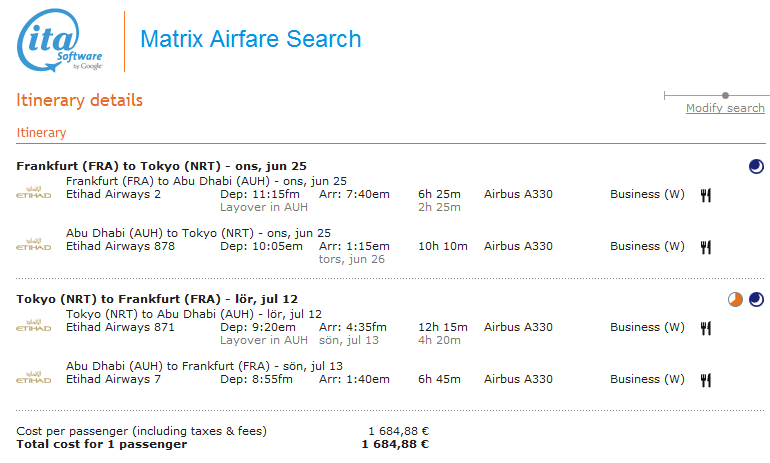770x463 pixels.
Task: Click the ITA Software logo
Action: [x=60, y=43]
